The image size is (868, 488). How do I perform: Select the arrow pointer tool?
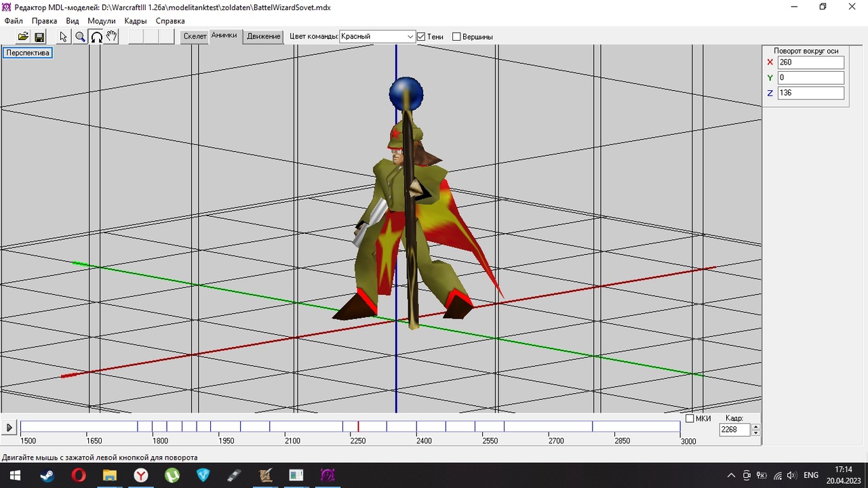[x=64, y=37]
